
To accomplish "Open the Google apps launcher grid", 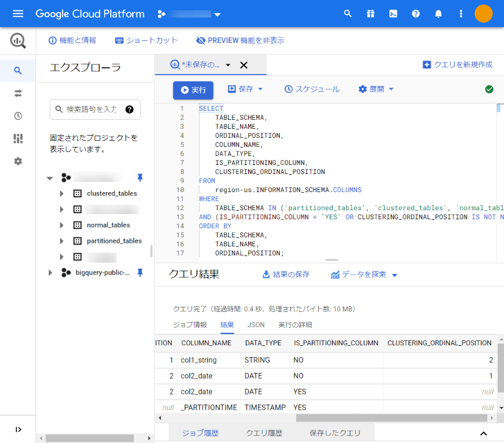I will 370,14.
